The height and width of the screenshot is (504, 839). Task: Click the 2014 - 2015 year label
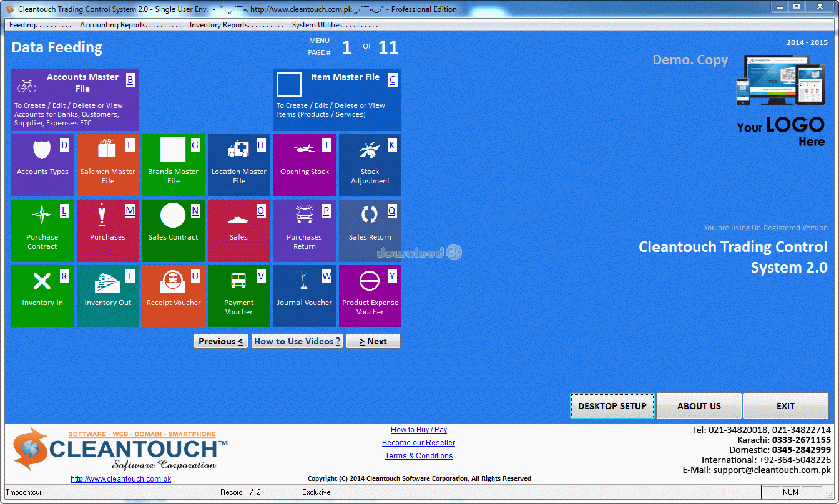point(807,42)
